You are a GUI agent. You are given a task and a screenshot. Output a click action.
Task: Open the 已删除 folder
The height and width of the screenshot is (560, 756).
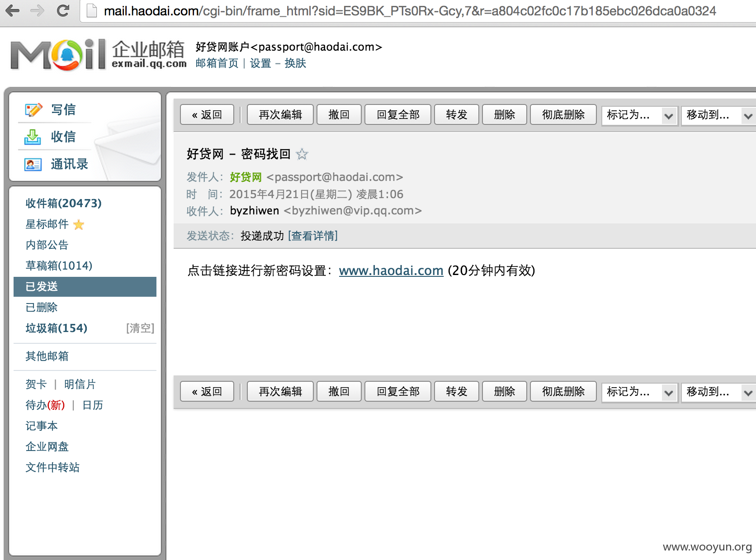pyautogui.click(x=42, y=308)
